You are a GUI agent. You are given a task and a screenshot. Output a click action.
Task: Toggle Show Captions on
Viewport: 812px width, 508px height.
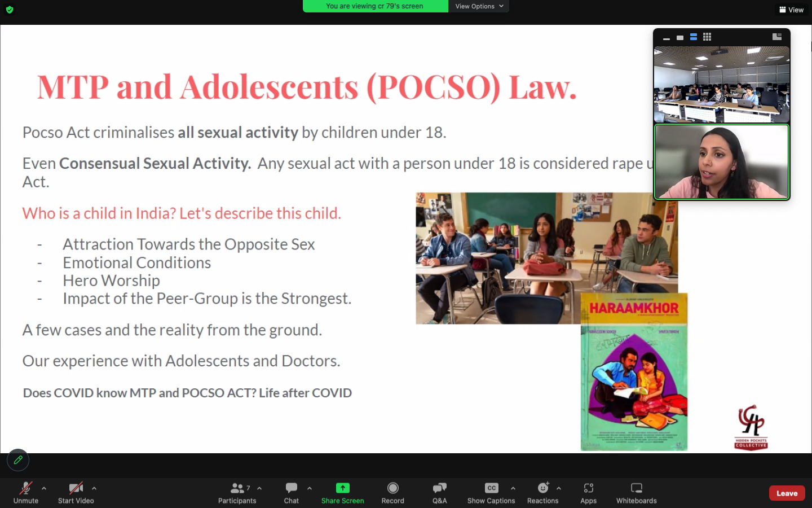(x=491, y=492)
